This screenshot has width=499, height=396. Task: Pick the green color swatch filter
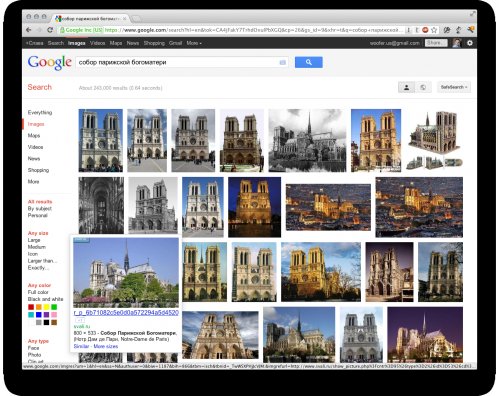pos(54,307)
